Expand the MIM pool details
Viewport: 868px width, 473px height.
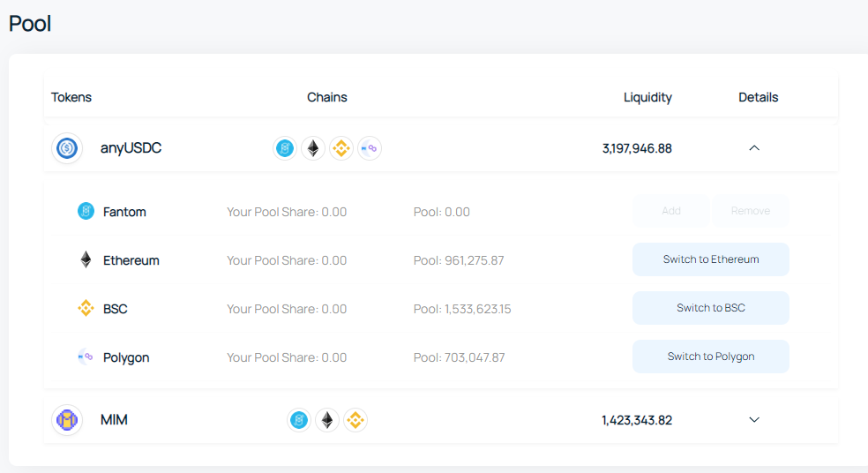(x=754, y=420)
